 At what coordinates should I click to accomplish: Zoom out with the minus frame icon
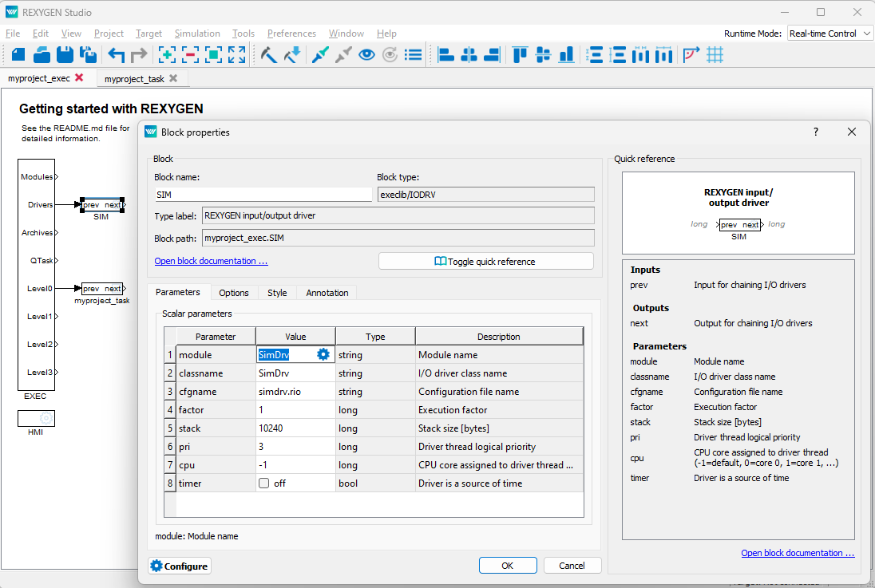(190, 55)
